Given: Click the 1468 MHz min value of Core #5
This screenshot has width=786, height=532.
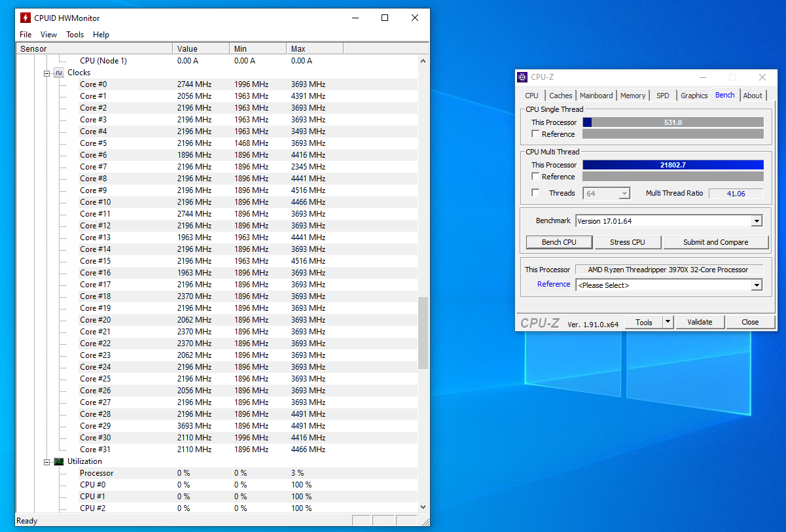Looking at the screenshot, I should (x=251, y=143).
